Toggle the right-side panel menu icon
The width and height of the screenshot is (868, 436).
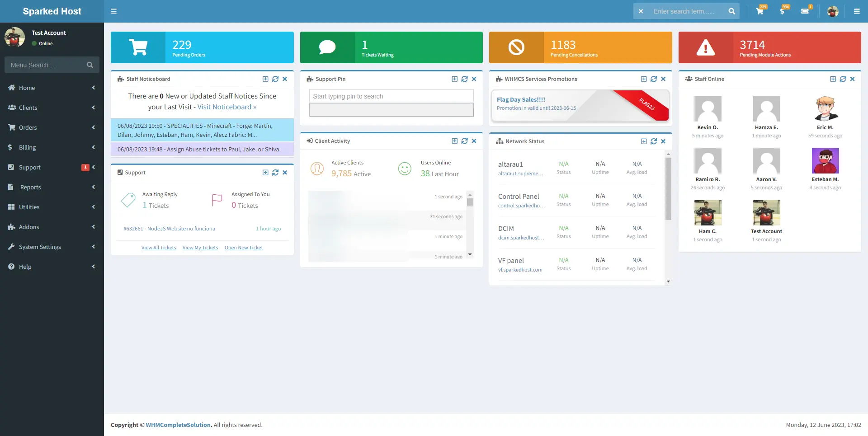coord(857,11)
